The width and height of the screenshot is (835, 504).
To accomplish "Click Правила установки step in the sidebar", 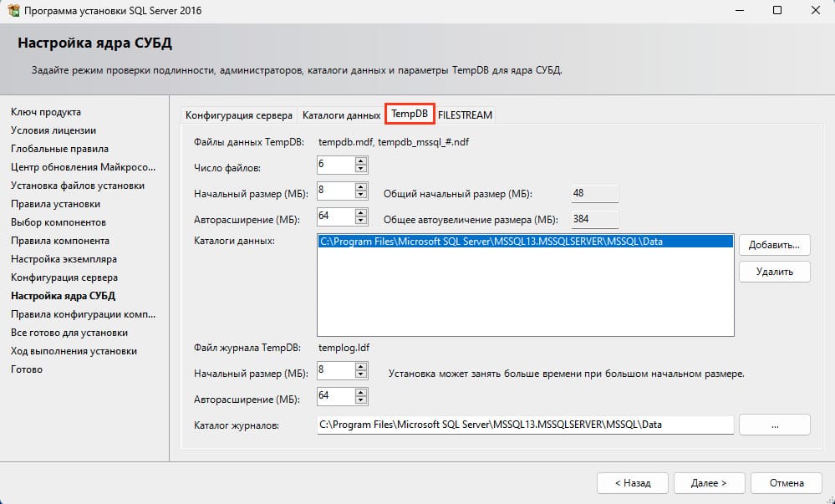I will [x=55, y=204].
